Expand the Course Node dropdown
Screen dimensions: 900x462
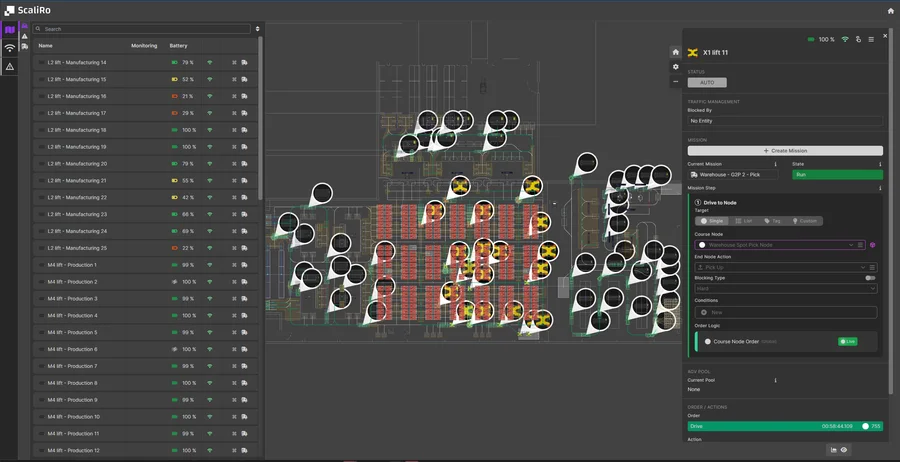pyautogui.click(x=851, y=245)
